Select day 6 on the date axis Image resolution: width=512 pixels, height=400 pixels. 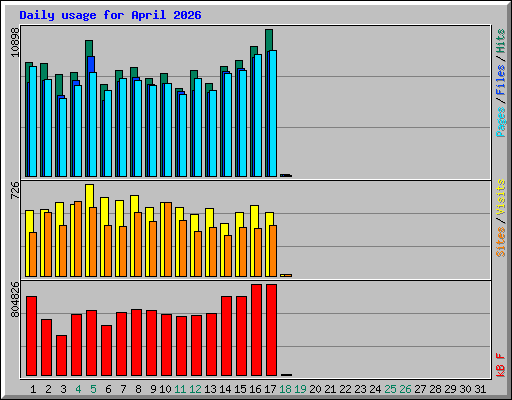tap(108, 389)
